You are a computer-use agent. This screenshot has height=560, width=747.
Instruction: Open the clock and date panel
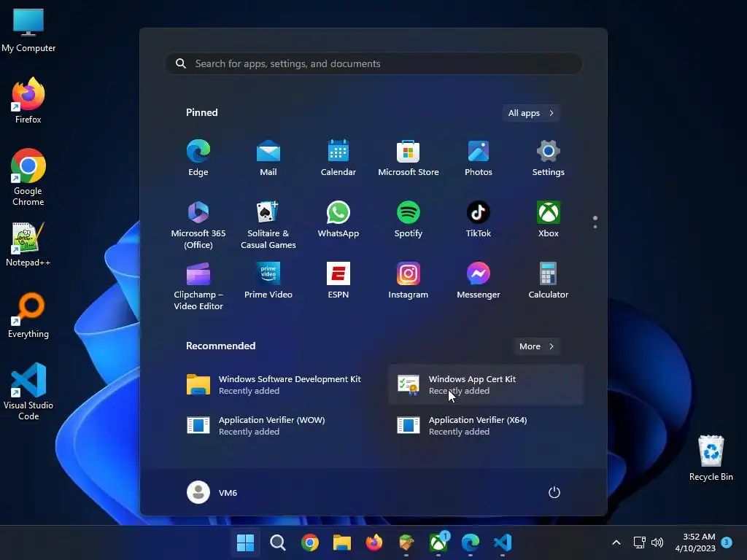695,542
